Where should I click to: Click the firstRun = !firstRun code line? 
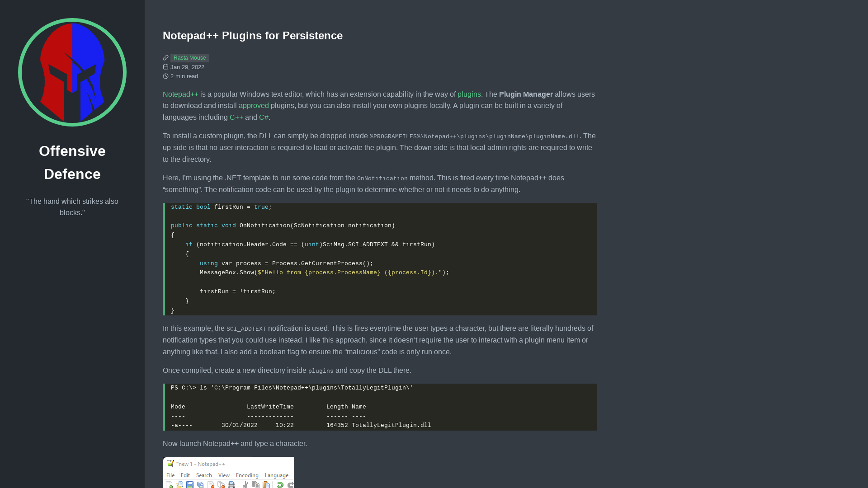click(238, 291)
